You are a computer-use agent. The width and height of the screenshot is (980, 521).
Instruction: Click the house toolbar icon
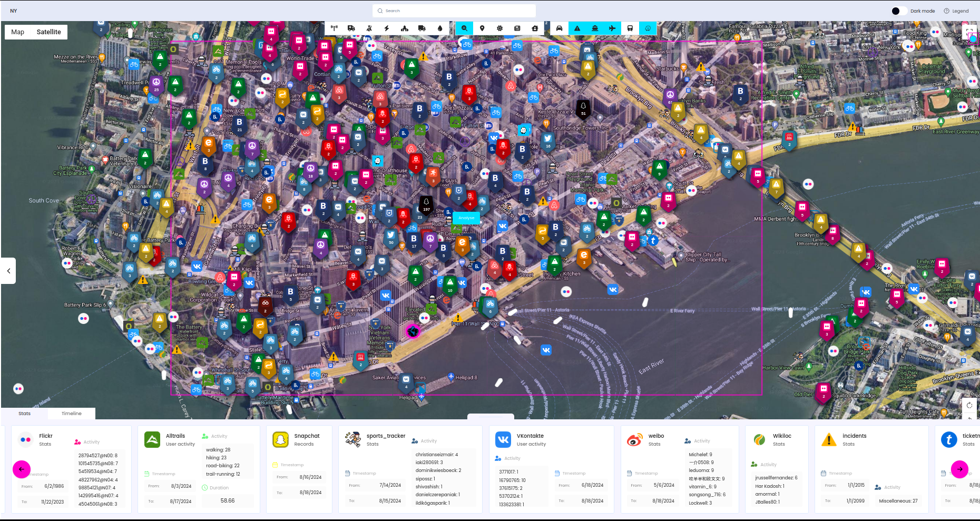pyautogui.click(x=535, y=28)
